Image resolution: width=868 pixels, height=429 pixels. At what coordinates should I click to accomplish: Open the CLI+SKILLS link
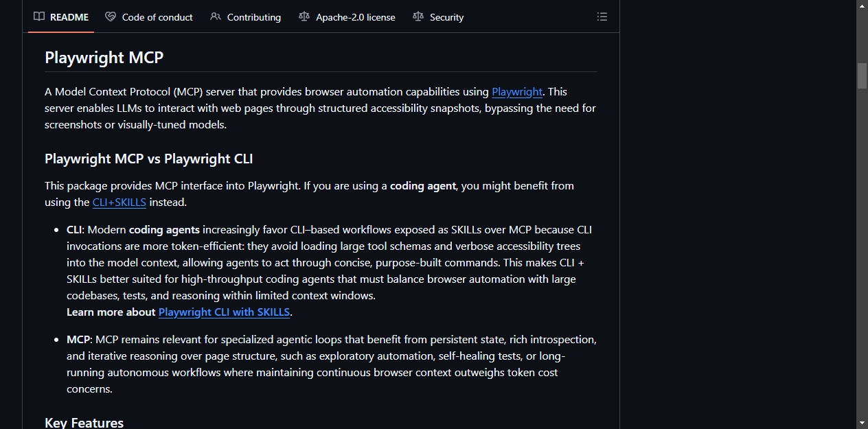119,202
